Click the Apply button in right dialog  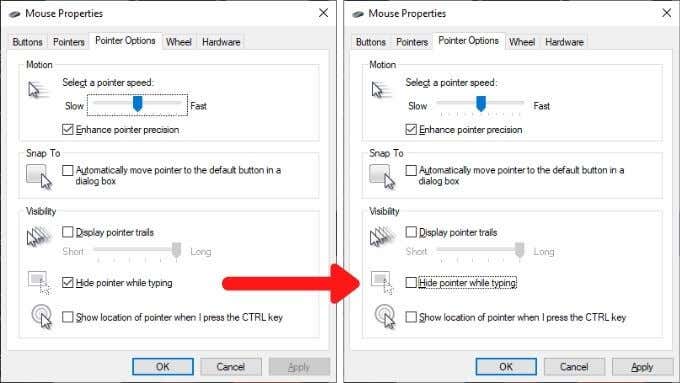click(642, 367)
